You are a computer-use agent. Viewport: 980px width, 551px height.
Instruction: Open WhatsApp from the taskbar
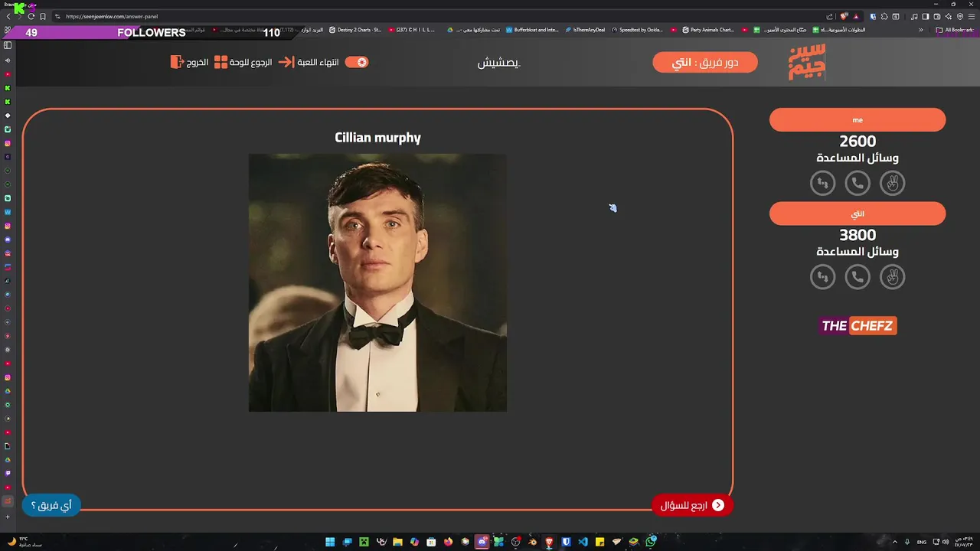(651, 542)
